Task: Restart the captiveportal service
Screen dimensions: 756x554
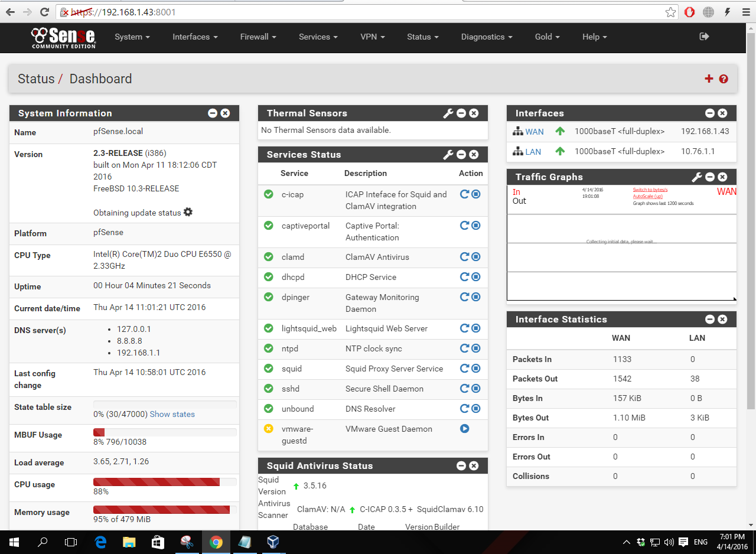Action: click(464, 225)
